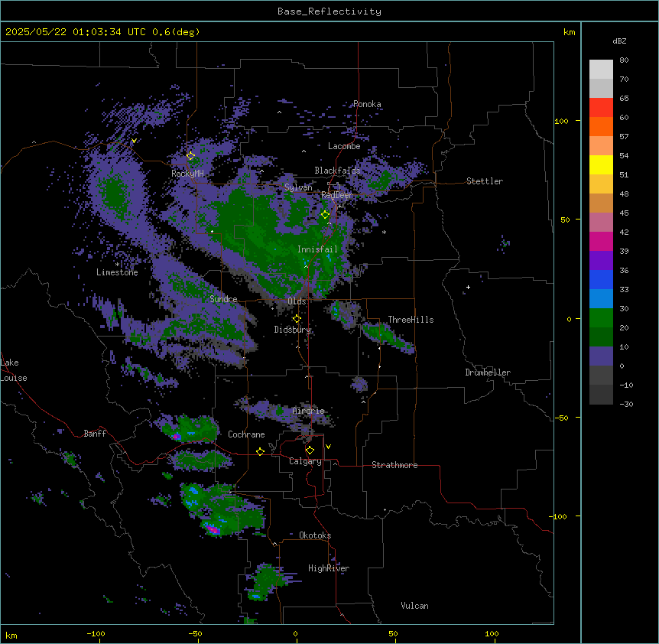Click the RedDeer city label
The width and height of the screenshot is (659, 644).
(x=337, y=195)
